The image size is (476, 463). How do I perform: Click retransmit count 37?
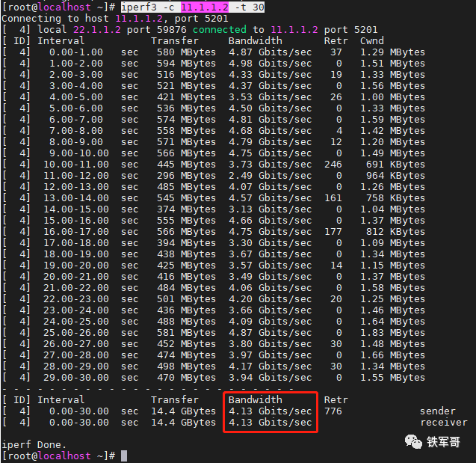(x=336, y=52)
